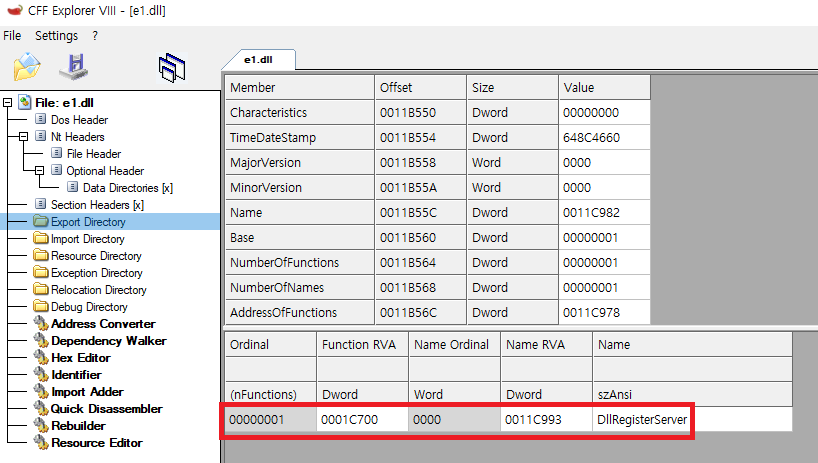This screenshot has width=818, height=463.
Task: Click the Function RVA column header
Action: (362, 345)
